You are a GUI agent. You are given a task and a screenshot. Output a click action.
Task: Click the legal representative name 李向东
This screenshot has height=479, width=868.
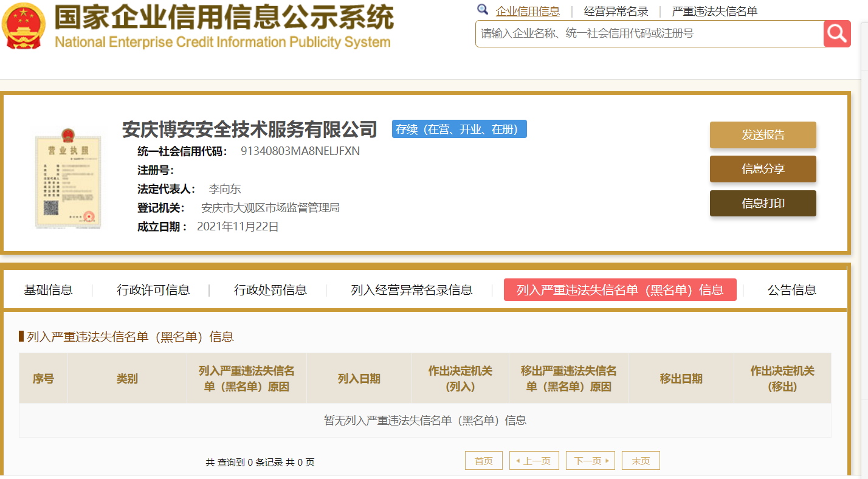[225, 189]
